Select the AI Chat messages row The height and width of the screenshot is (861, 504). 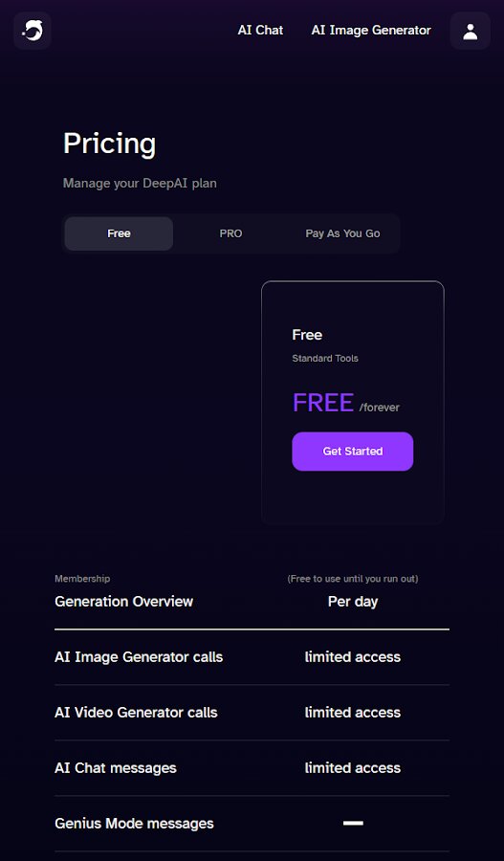point(252,768)
